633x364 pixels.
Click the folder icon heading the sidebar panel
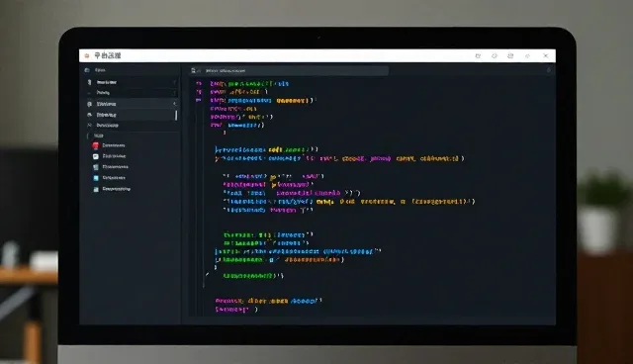tap(87, 70)
